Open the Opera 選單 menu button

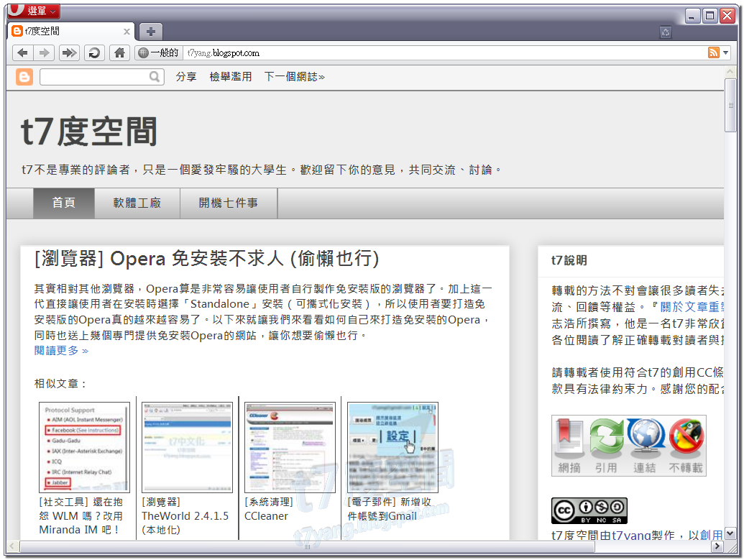click(x=33, y=11)
